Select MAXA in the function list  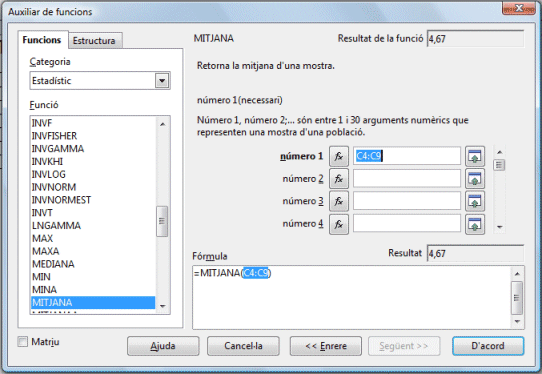tap(93, 251)
